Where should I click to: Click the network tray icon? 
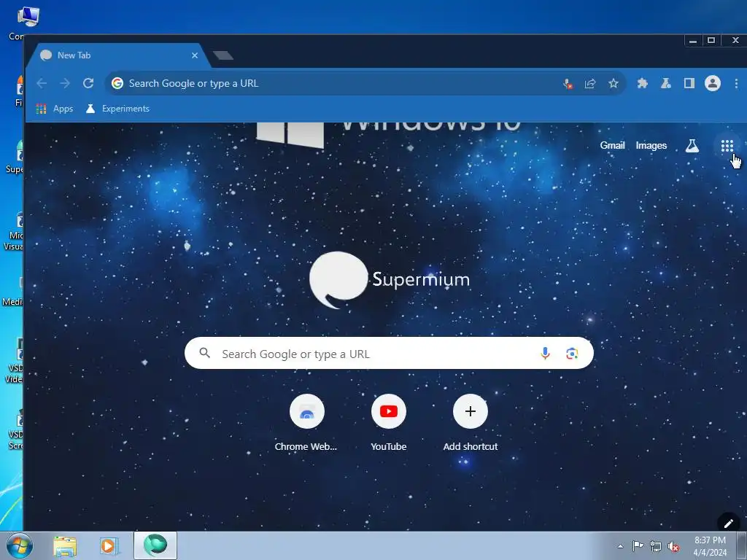656,546
